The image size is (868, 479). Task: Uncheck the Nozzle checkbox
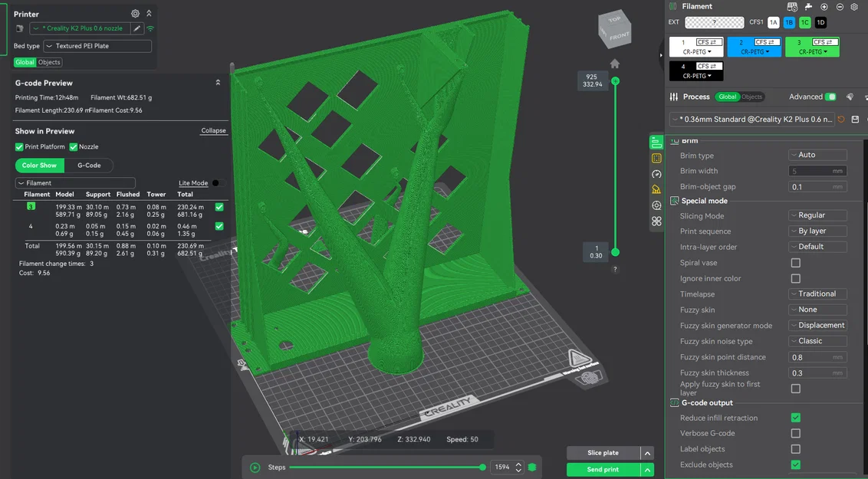tap(73, 147)
